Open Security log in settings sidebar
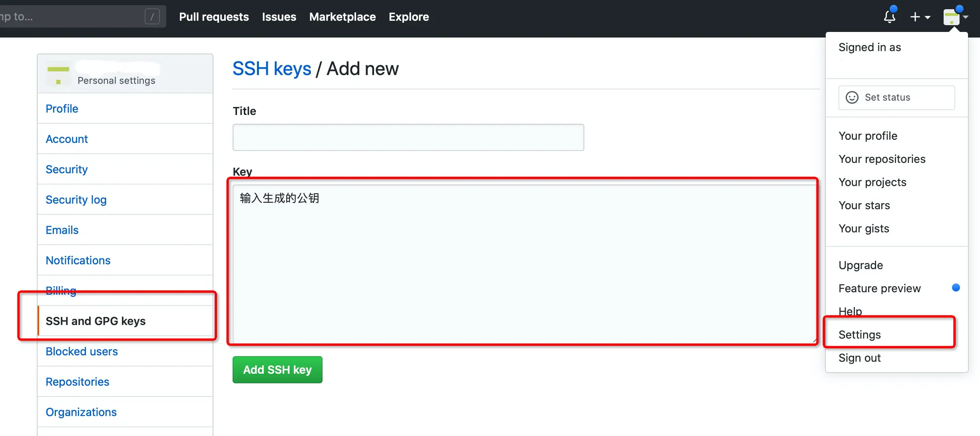 tap(76, 200)
